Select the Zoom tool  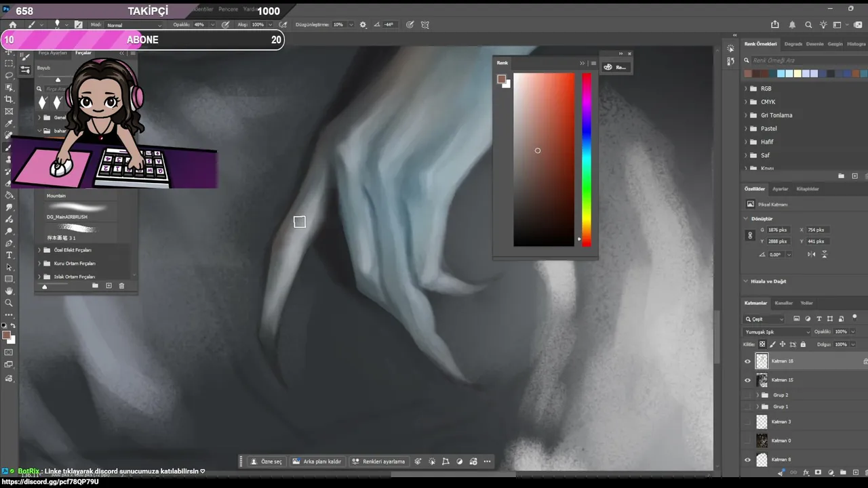(9, 303)
